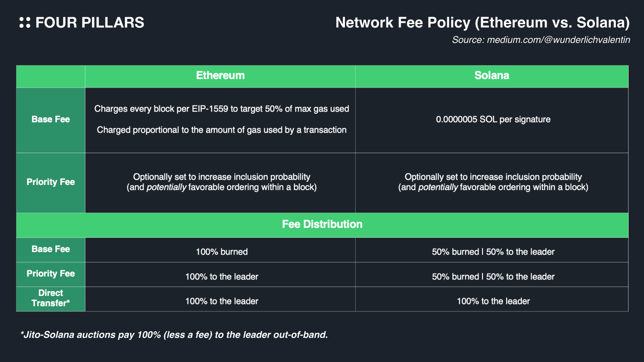This screenshot has height=362, width=644.
Task: Open the medium.com/@wunderlichvalentin source link
Action: 541,40
